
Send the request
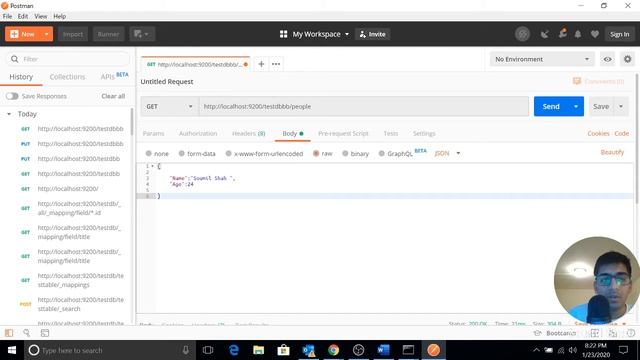551,107
